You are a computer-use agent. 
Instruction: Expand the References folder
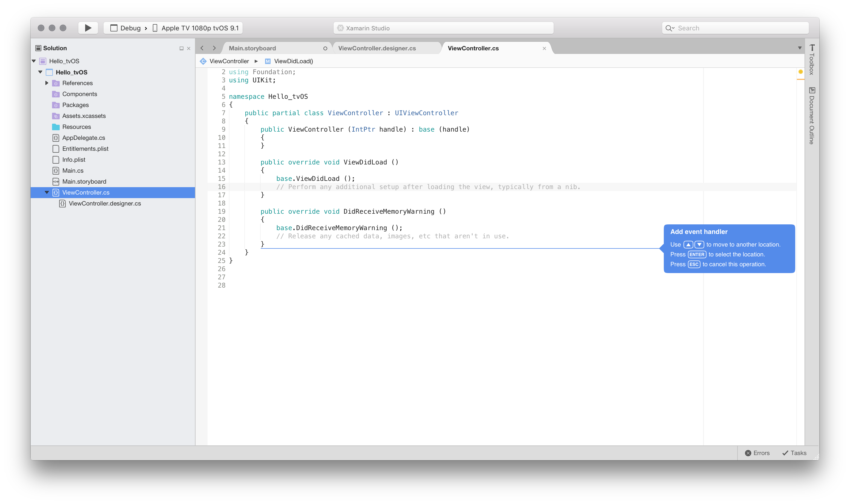(x=47, y=83)
